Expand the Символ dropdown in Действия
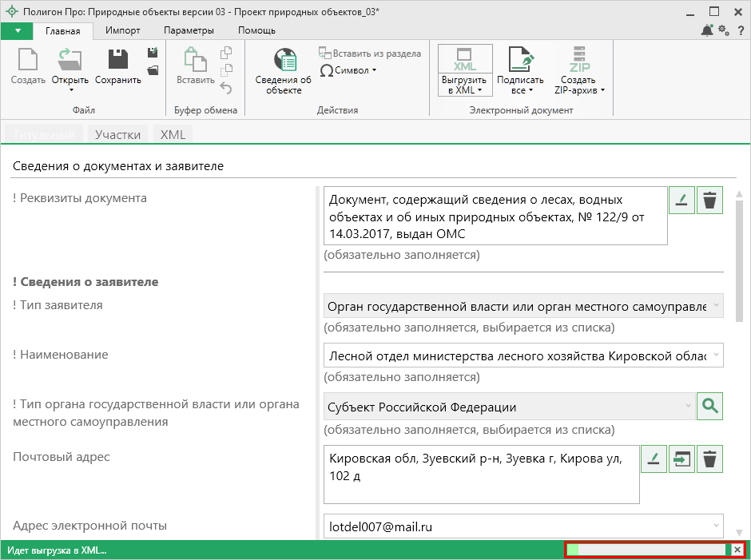This screenshot has width=751, height=560. tap(374, 70)
